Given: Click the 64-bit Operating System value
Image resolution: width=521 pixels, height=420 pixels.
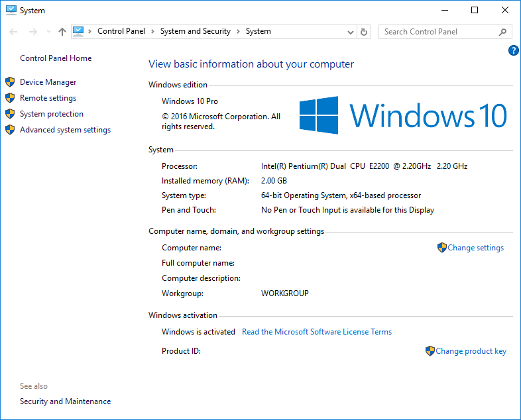Looking at the screenshot, I should click(x=341, y=195).
